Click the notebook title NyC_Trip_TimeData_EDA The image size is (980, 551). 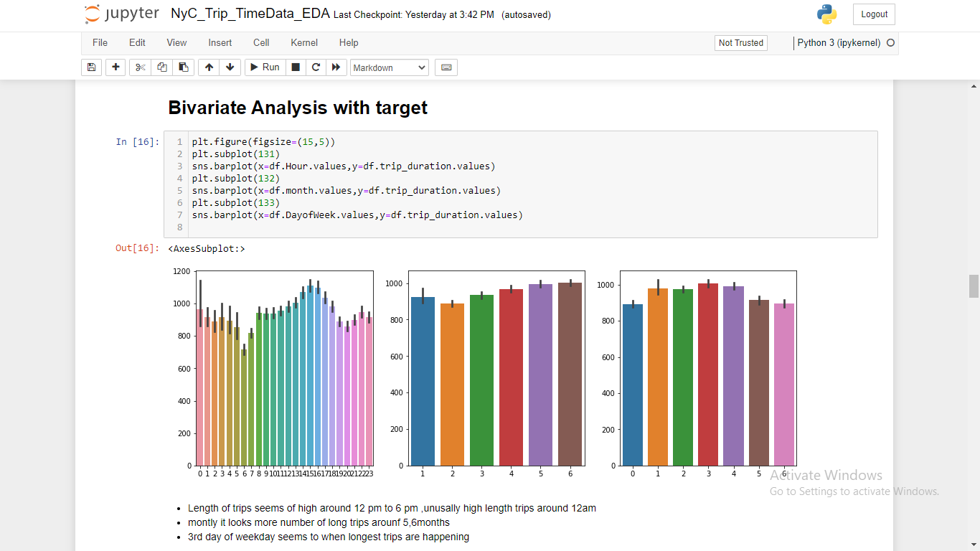(x=250, y=13)
